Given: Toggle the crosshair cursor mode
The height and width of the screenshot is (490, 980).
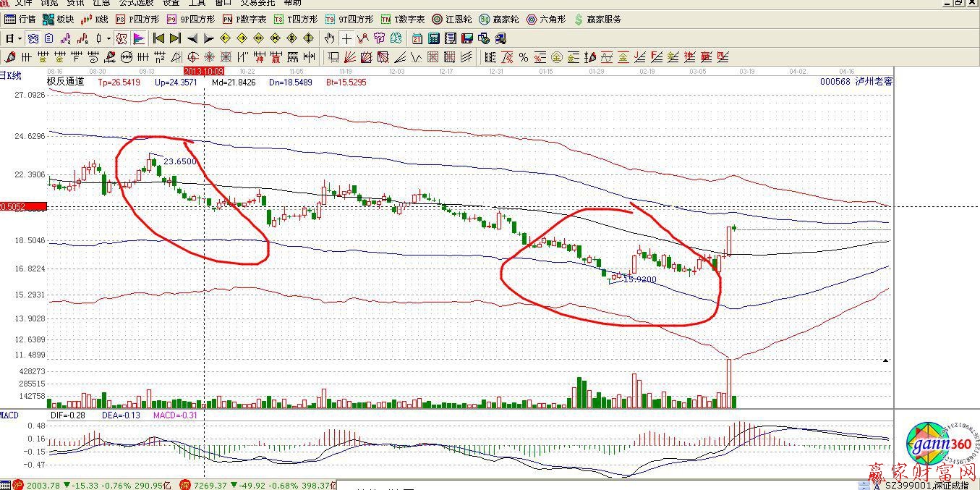Looking at the screenshot, I should point(346,38).
